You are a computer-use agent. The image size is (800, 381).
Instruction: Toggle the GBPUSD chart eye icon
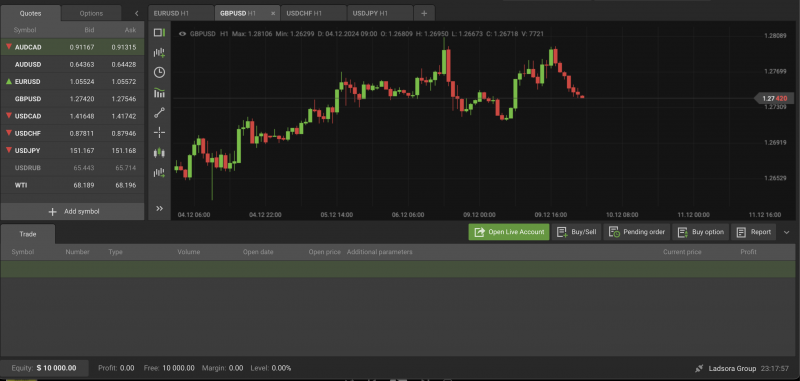(x=182, y=34)
